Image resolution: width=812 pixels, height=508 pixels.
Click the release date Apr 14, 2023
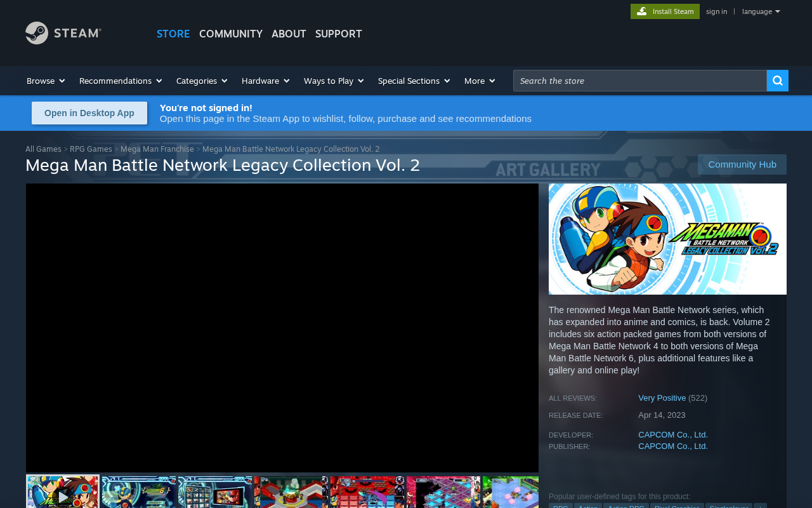(x=662, y=415)
